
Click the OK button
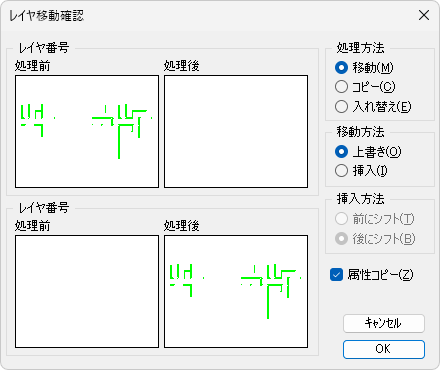click(384, 349)
